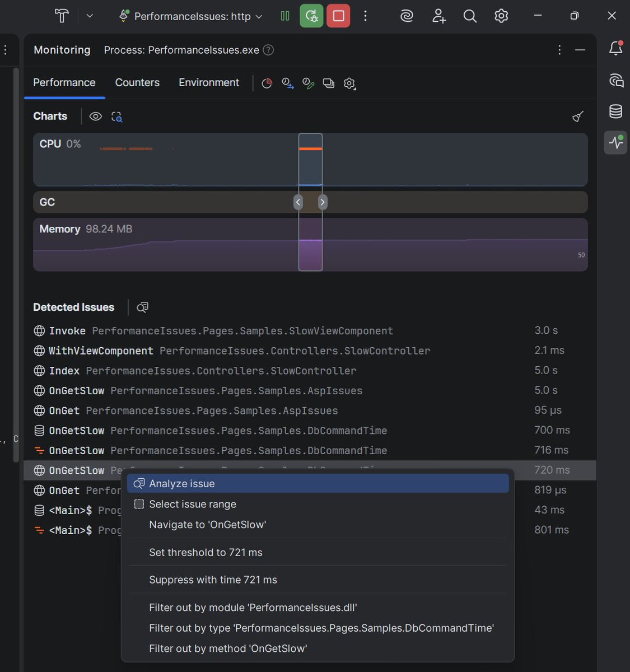Select the OnGetSlow AspIssues issue row

[310, 390]
